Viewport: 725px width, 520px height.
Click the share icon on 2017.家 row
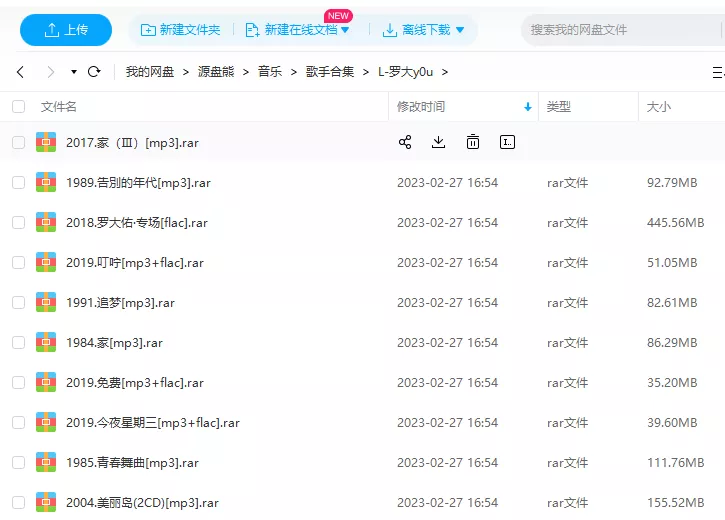(x=405, y=142)
